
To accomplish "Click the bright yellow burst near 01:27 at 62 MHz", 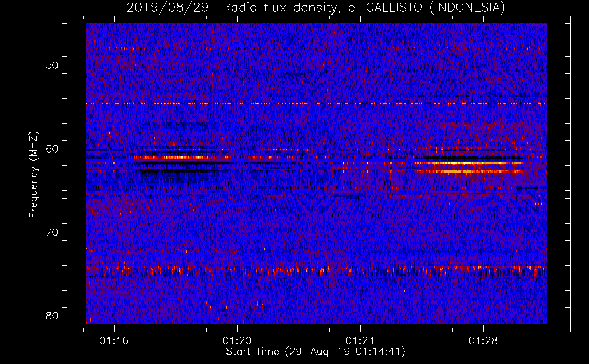I will 469,163.
